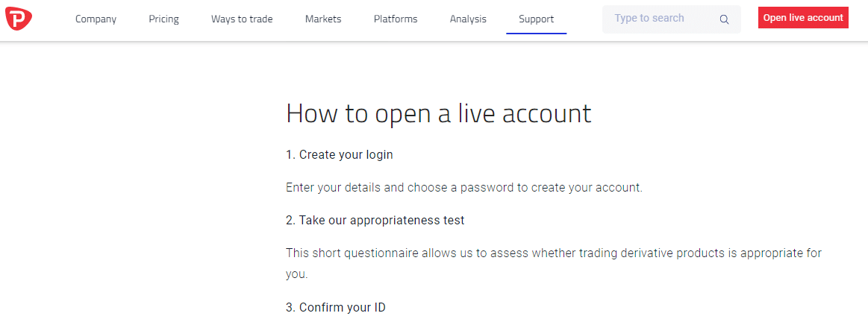The height and width of the screenshot is (319, 868).
Task: Focus the Type to search field
Action: (x=672, y=19)
